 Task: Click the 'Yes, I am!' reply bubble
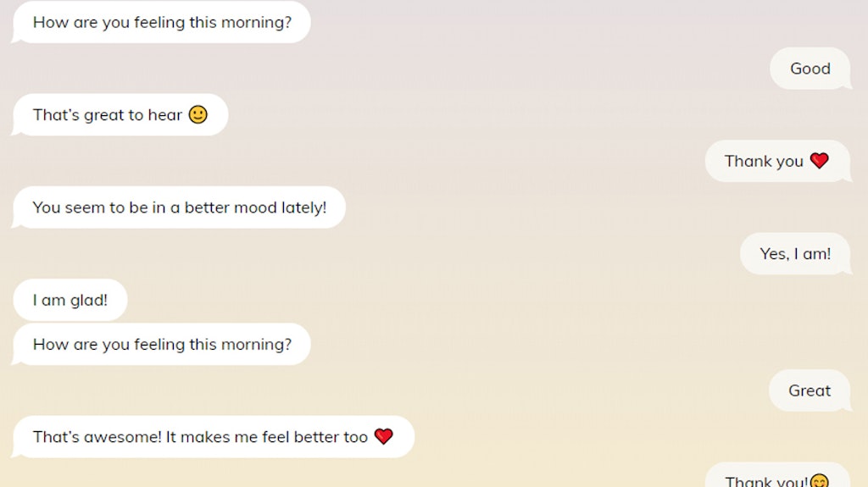pos(795,254)
